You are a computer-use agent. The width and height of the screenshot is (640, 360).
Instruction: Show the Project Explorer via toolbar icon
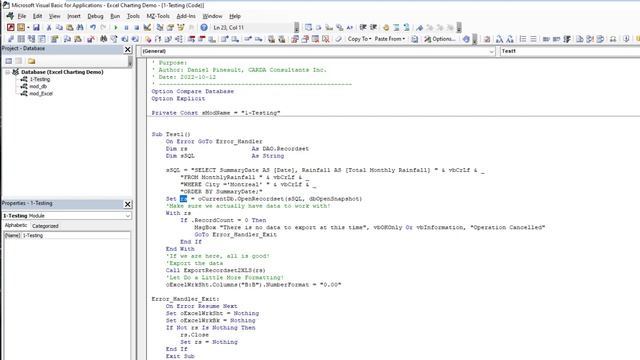click(160, 27)
